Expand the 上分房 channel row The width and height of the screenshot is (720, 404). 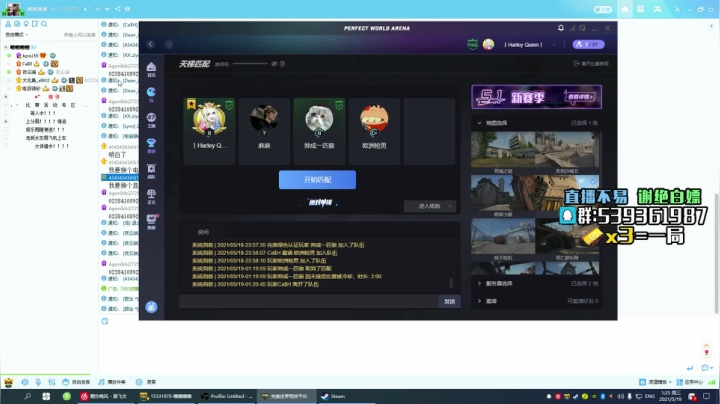click(x=6, y=121)
